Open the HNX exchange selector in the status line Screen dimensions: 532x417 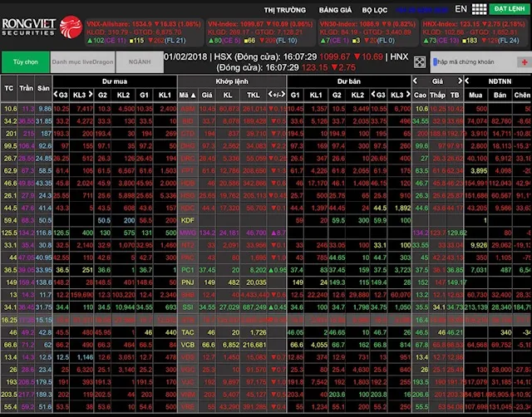[x=399, y=56]
